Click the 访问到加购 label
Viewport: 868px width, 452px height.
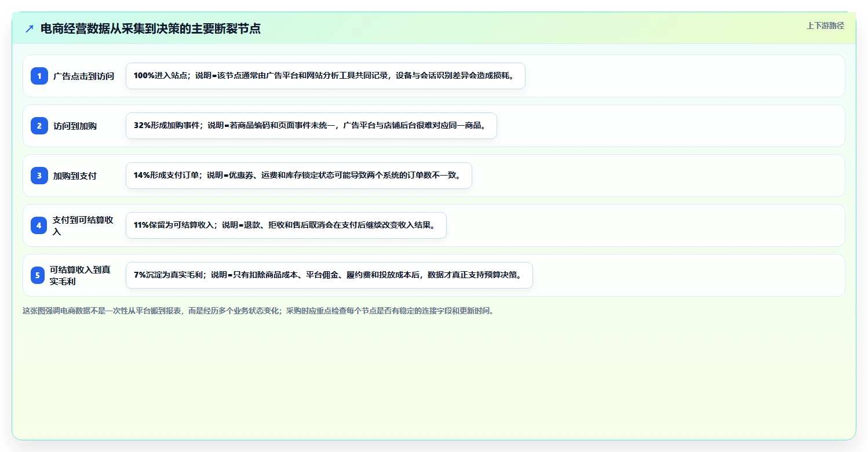point(75,126)
